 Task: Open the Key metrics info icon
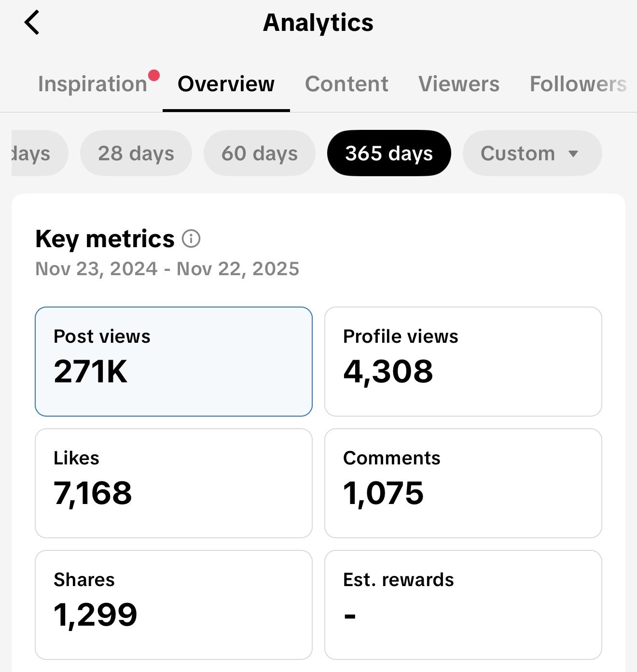coord(191,238)
